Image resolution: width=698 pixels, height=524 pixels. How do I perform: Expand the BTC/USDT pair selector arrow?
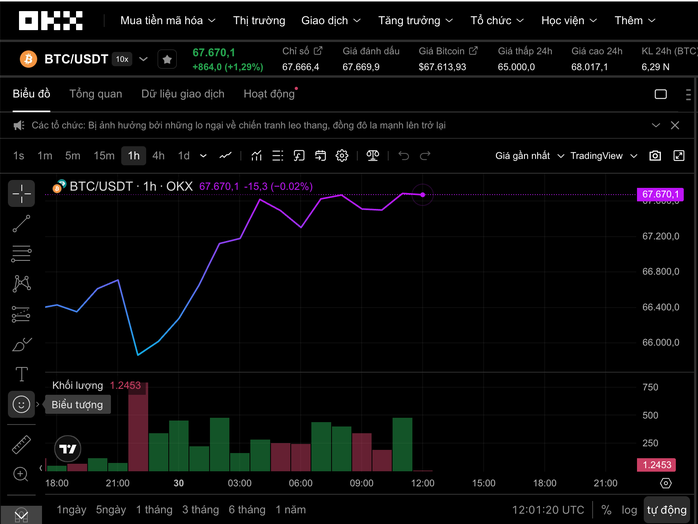pos(144,60)
